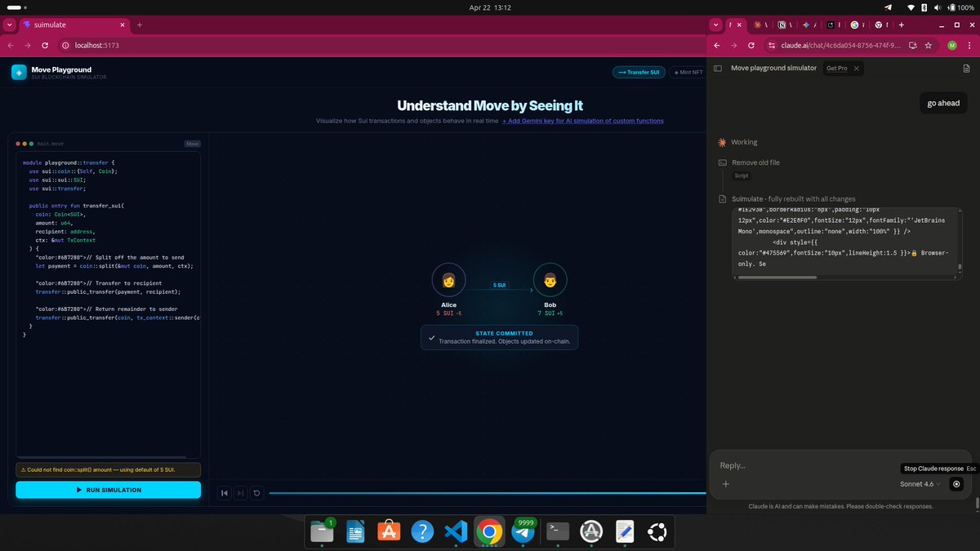
Task: Open Help from the dock
Action: tap(422, 532)
